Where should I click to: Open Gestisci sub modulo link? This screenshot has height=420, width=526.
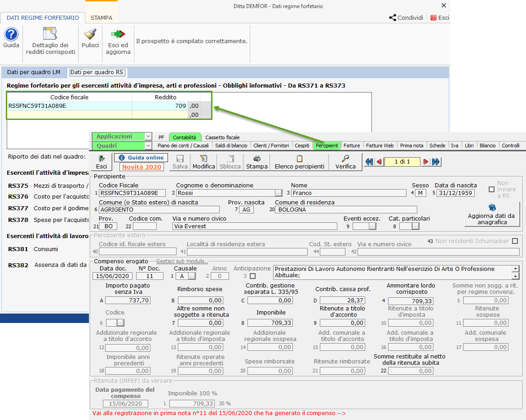click(182, 261)
